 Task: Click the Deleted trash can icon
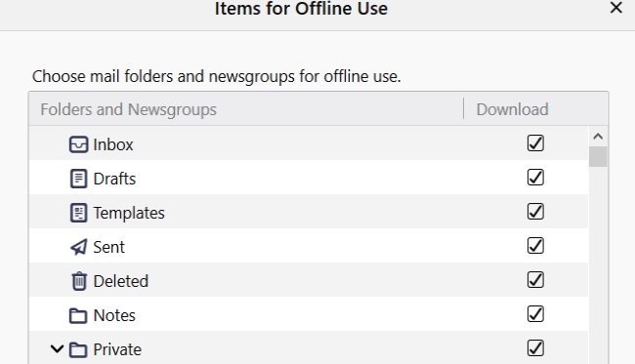tap(79, 281)
